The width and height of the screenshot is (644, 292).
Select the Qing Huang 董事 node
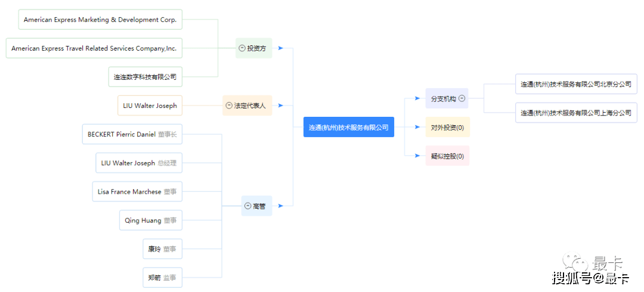(x=151, y=220)
